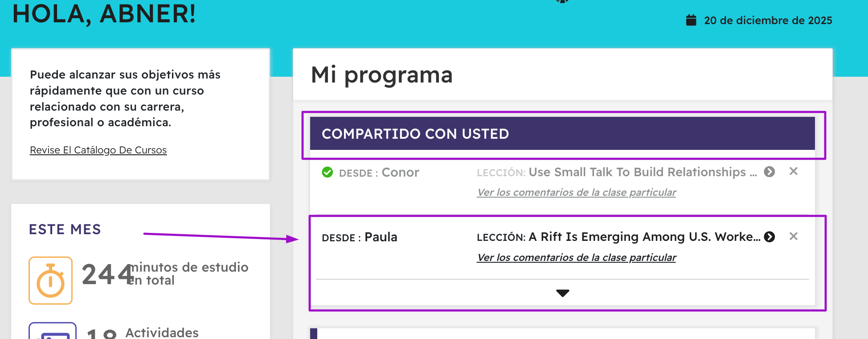The height and width of the screenshot is (339, 868).
Task: View tutoring comments for Conor's lesson
Action: point(576,192)
